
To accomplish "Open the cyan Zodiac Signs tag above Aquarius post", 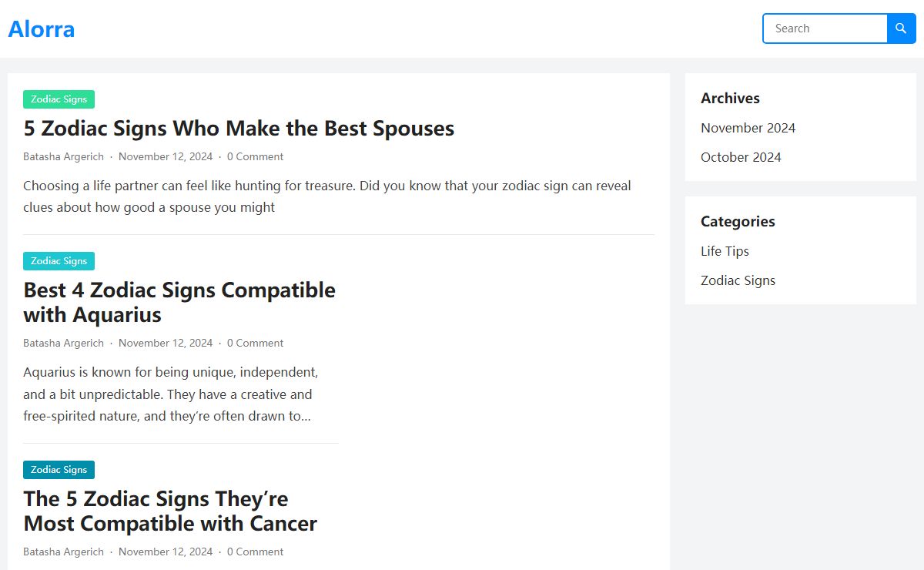I will pos(59,261).
